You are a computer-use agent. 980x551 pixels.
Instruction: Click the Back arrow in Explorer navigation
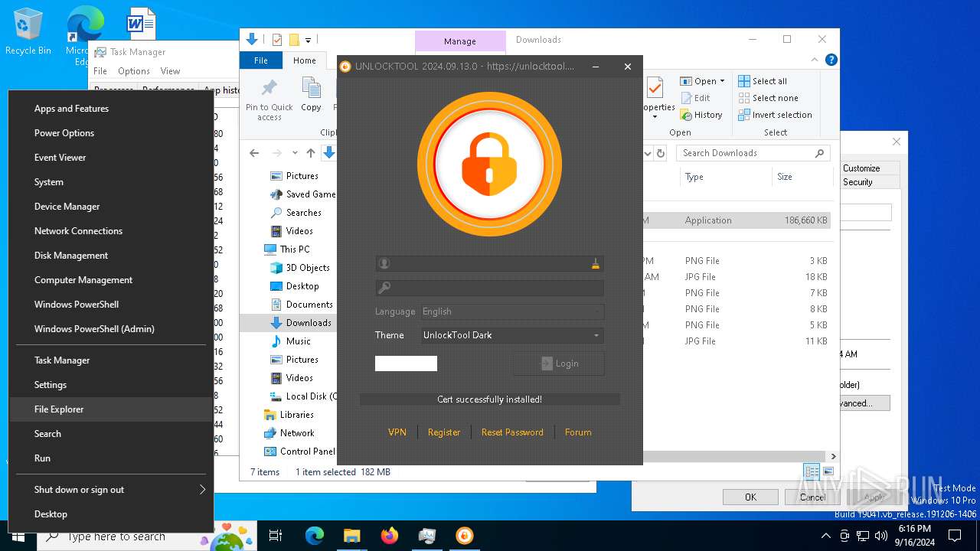(254, 153)
